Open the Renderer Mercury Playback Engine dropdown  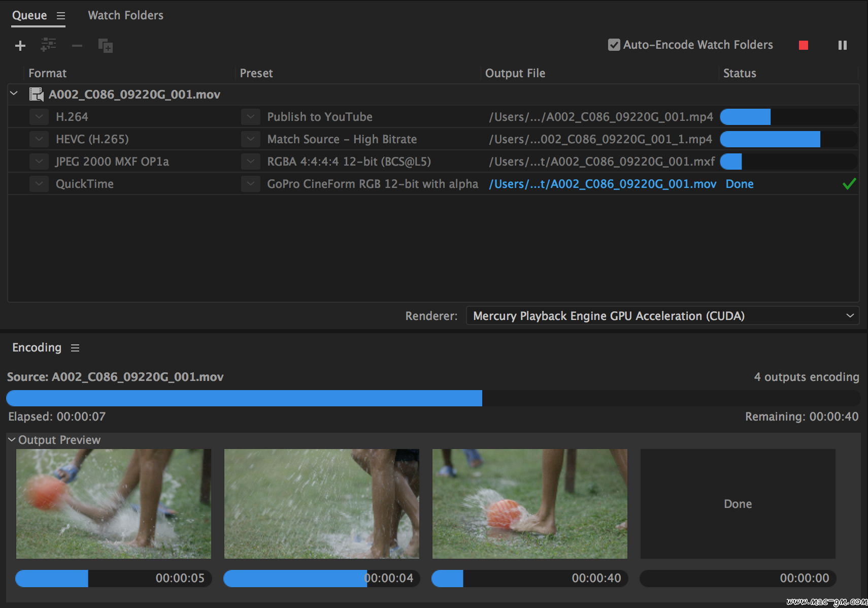point(662,316)
